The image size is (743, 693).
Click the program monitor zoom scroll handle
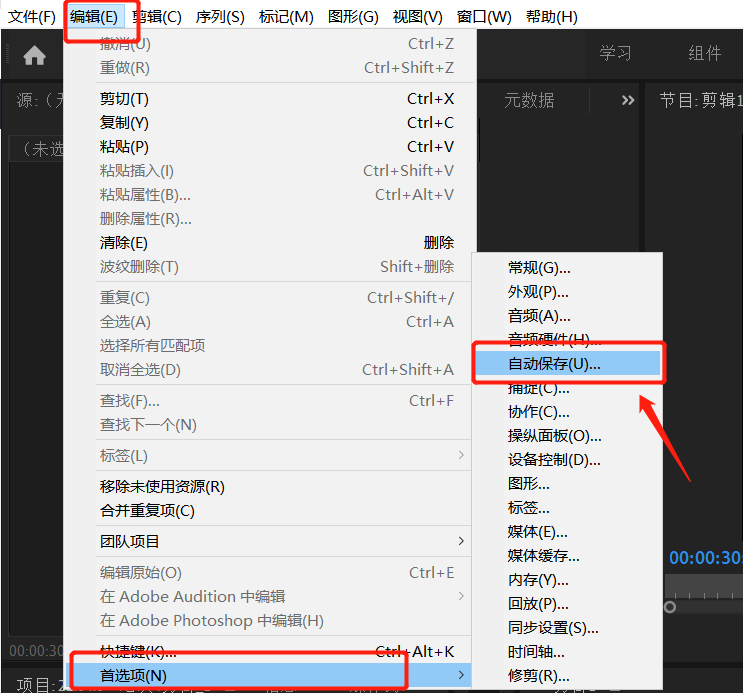[x=670, y=607]
